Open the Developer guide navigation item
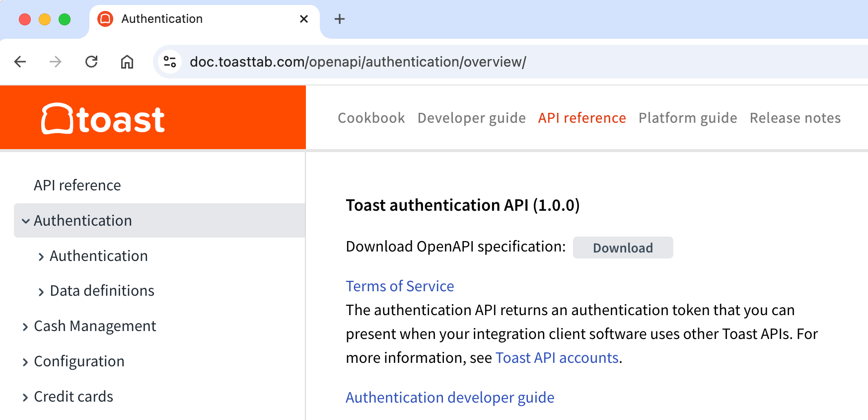This screenshot has width=868, height=420. pos(472,118)
